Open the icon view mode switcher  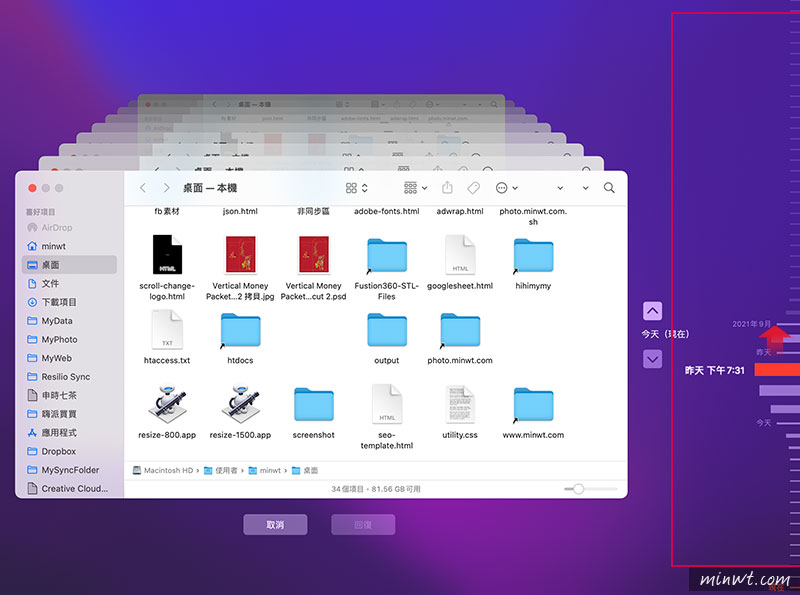(356, 188)
